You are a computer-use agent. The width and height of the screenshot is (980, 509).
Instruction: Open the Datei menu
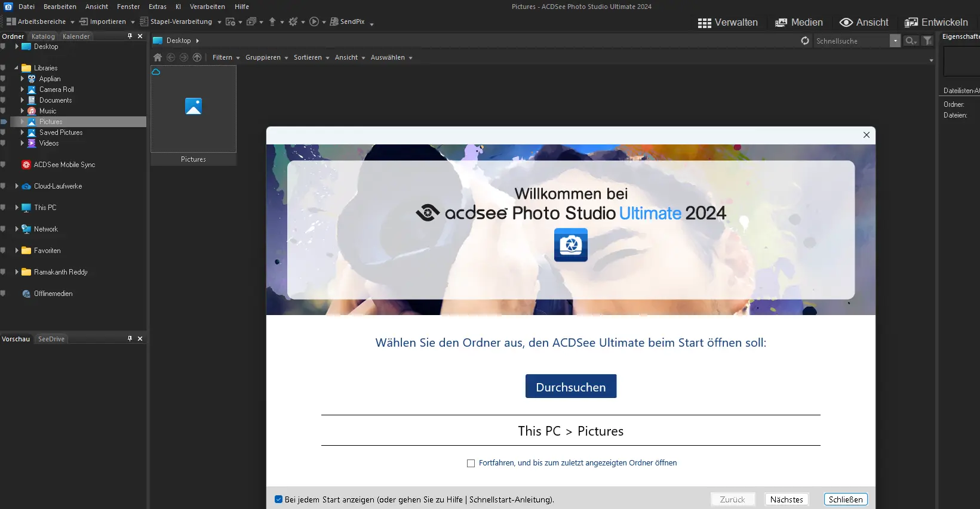[x=26, y=7]
